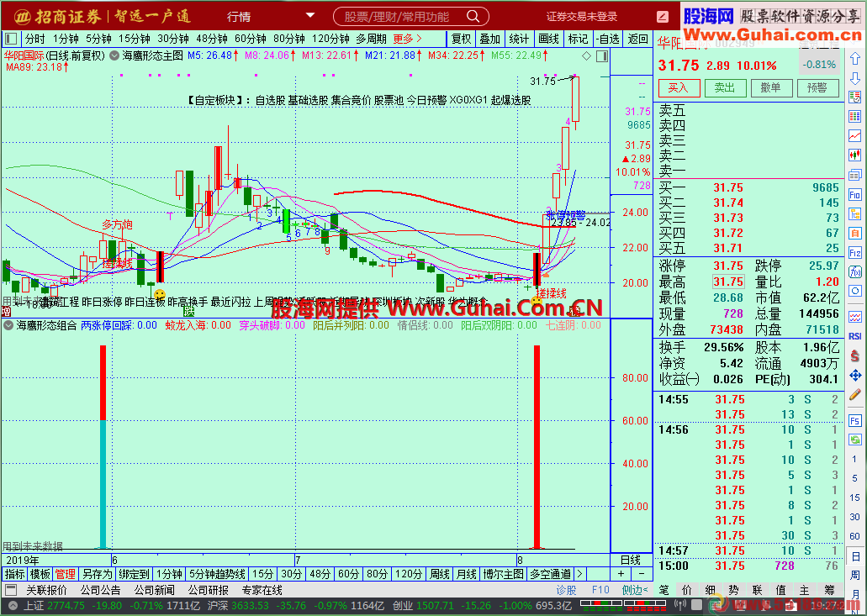Select the 5分钟 period tab at the top

click(x=98, y=39)
